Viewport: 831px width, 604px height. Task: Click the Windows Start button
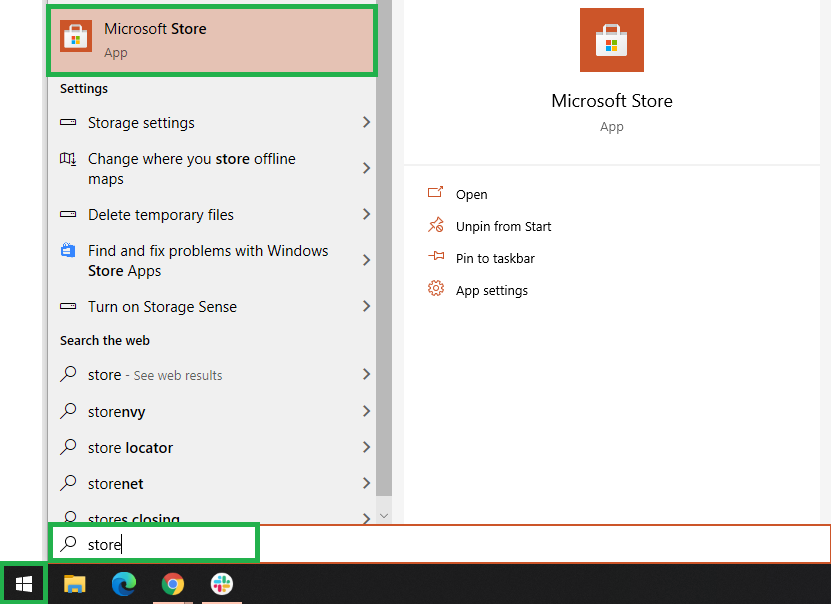23,584
